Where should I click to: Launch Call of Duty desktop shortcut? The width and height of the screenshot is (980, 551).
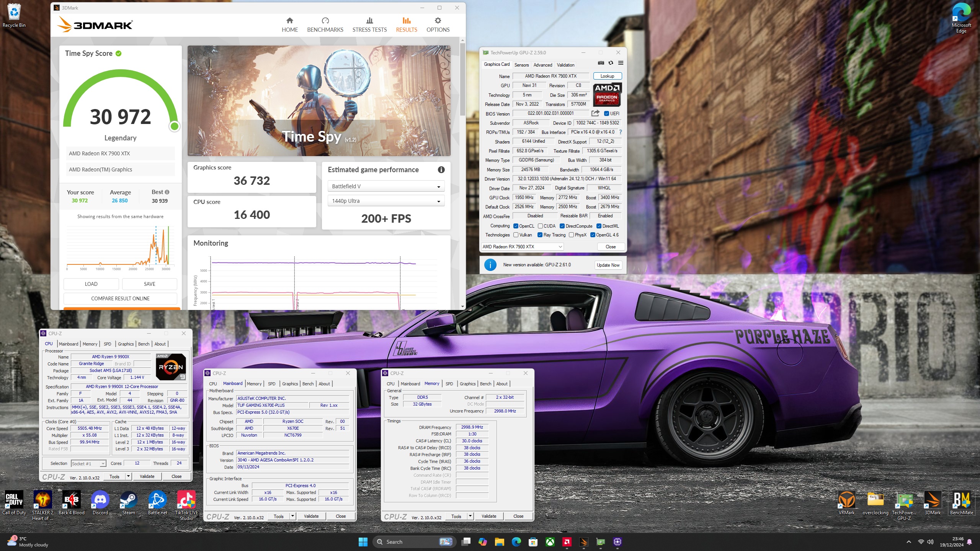pos(14,503)
